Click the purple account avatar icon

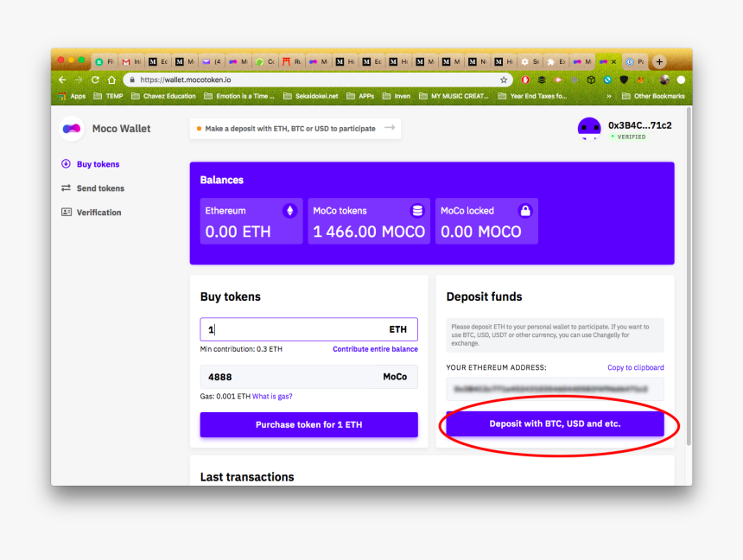(x=589, y=129)
